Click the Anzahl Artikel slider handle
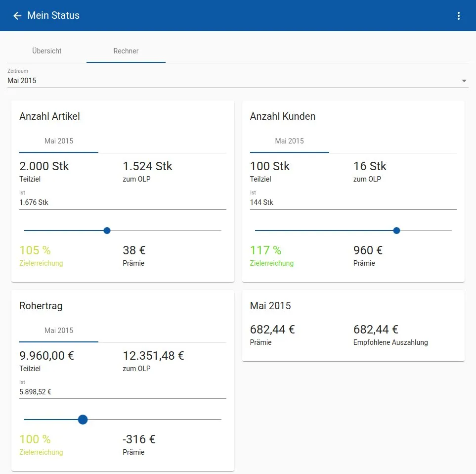The width and height of the screenshot is (476, 474). pyautogui.click(x=107, y=231)
